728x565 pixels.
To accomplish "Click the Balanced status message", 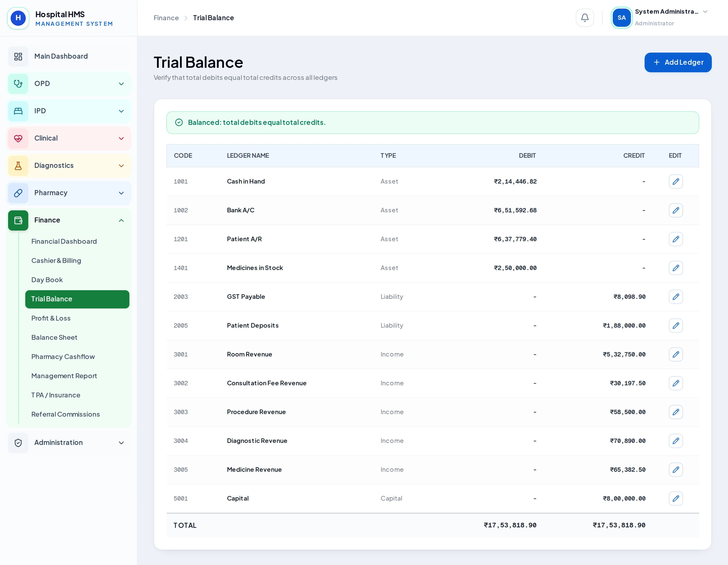I will click(433, 123).
